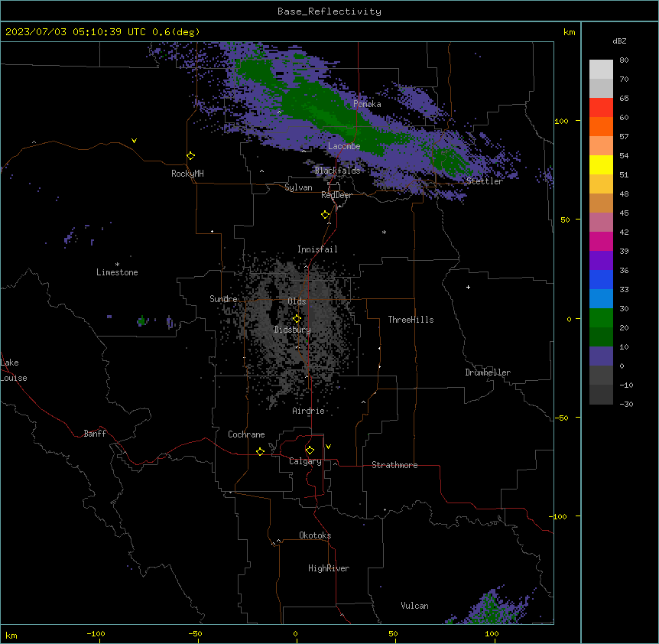Image resolution: width=659 pixels, height=644 pixels.
Task: Select the yellow diamond marker between Olds and Didsbury
Action: coord(297,318)
